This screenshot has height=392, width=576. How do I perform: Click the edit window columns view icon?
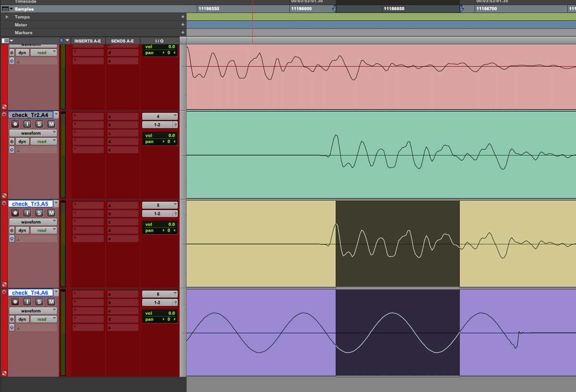pyautogui.click(x=5, y=41)
